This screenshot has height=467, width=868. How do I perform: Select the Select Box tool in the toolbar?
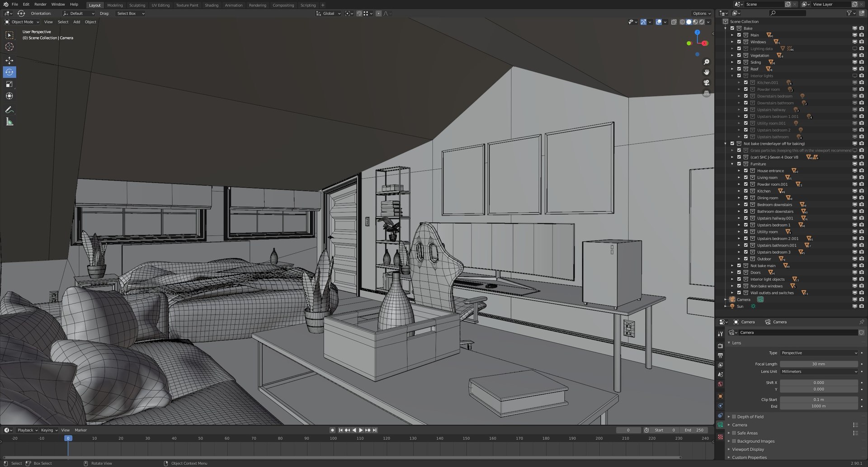pos(9,35)
